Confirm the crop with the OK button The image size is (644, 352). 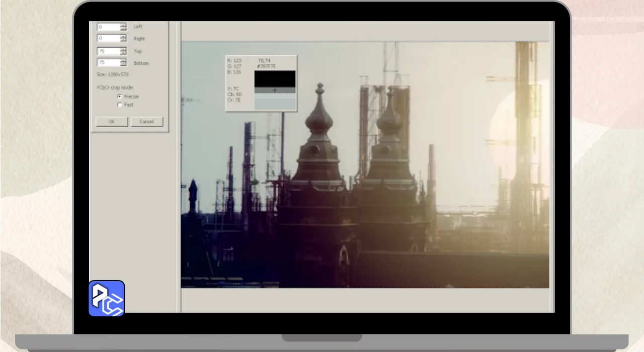click(x=112, y=122)
